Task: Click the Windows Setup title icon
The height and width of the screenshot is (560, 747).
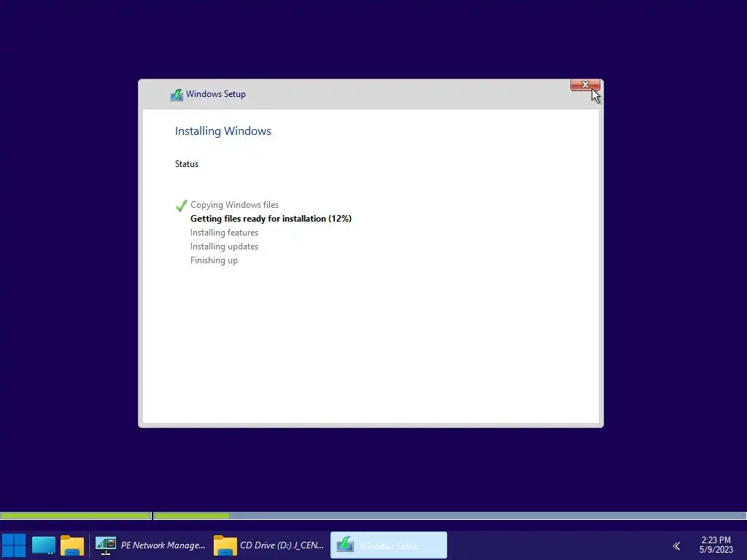Action: click(x=177, y=94)
